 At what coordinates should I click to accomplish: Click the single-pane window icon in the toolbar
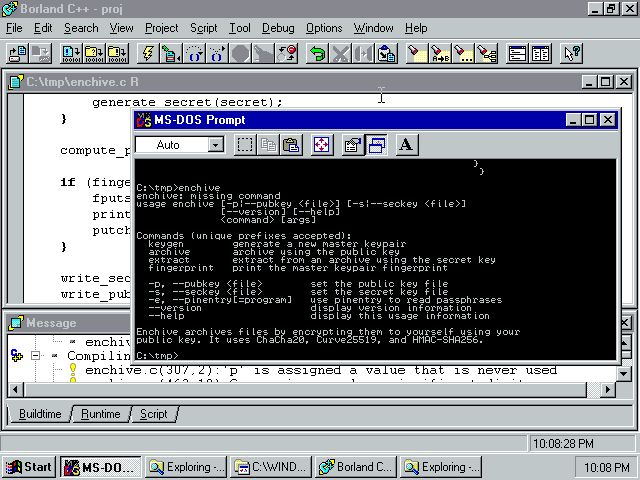(x=517, y=53)
